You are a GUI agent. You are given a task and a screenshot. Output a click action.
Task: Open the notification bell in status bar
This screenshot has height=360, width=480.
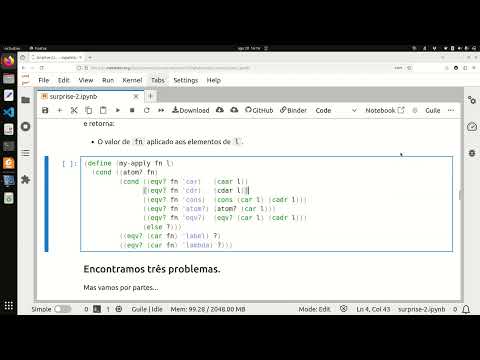pyautogui.click(x=466, y=309)
